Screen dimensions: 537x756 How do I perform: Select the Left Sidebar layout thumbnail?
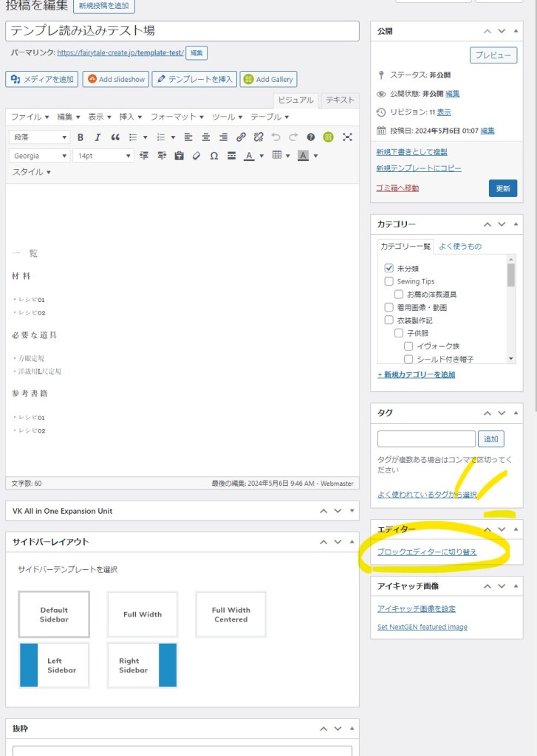point(54,665)
